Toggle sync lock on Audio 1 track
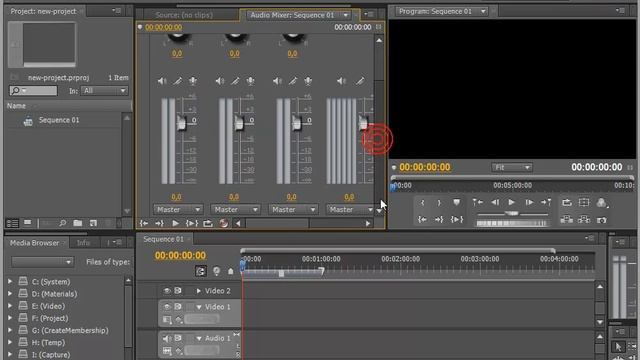The height and width of the screenshot is (360, 640). click(178, 338)
